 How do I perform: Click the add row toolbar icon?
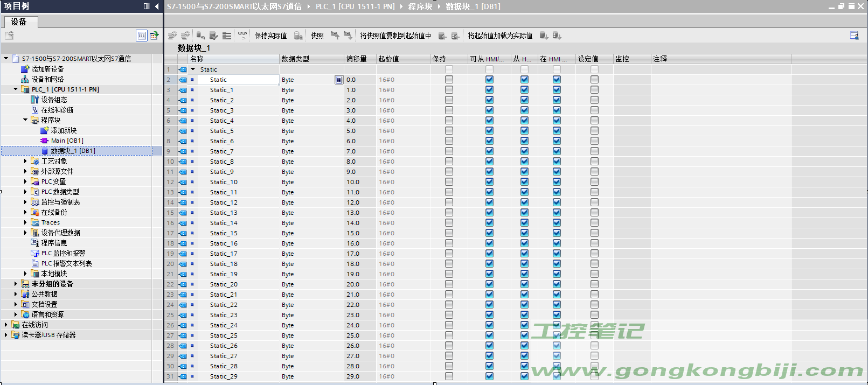(x=185, y=36)
